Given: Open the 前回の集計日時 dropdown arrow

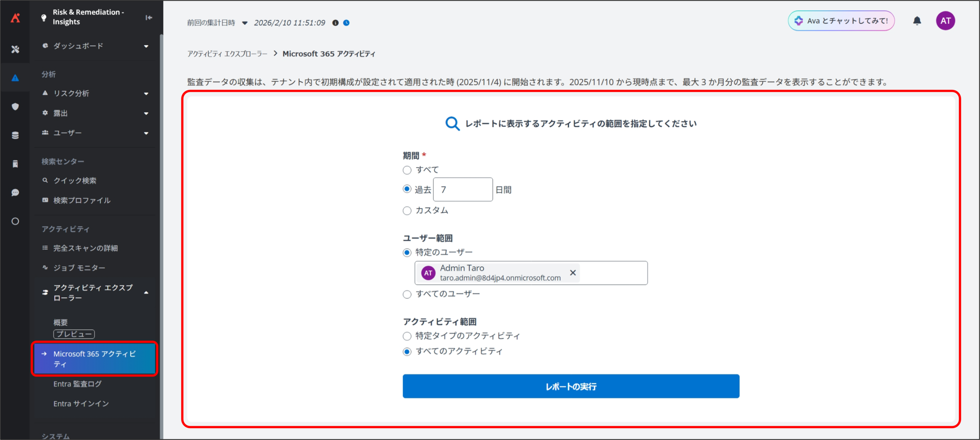Looking at the screenshot, I should pos(245,23).
